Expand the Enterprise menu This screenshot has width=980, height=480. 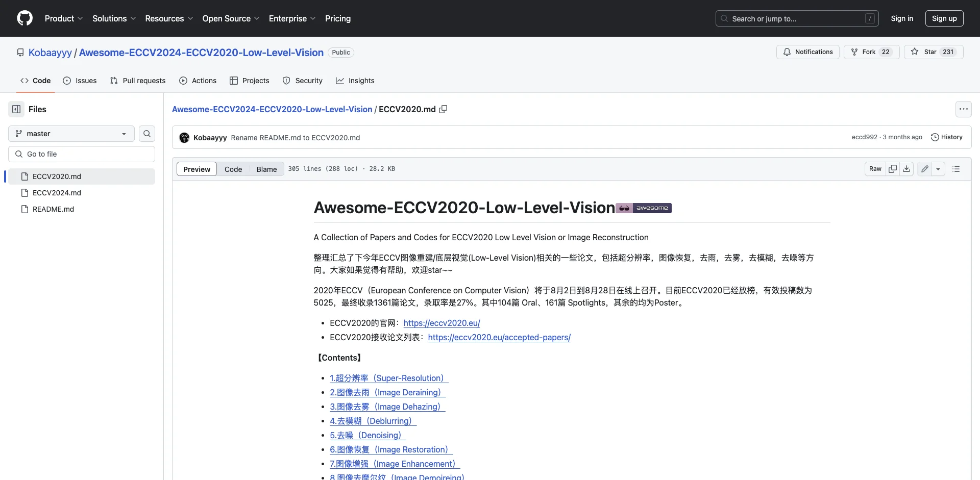tap(292, 18)
